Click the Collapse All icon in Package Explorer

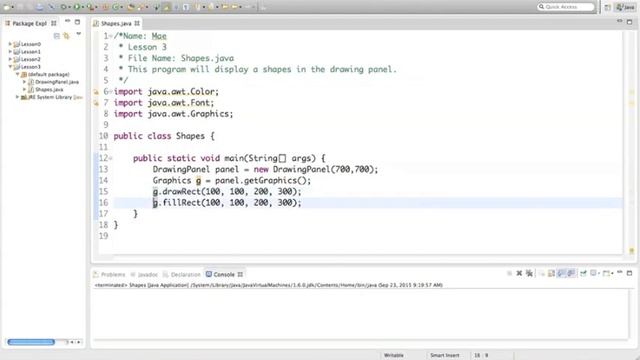57,36
